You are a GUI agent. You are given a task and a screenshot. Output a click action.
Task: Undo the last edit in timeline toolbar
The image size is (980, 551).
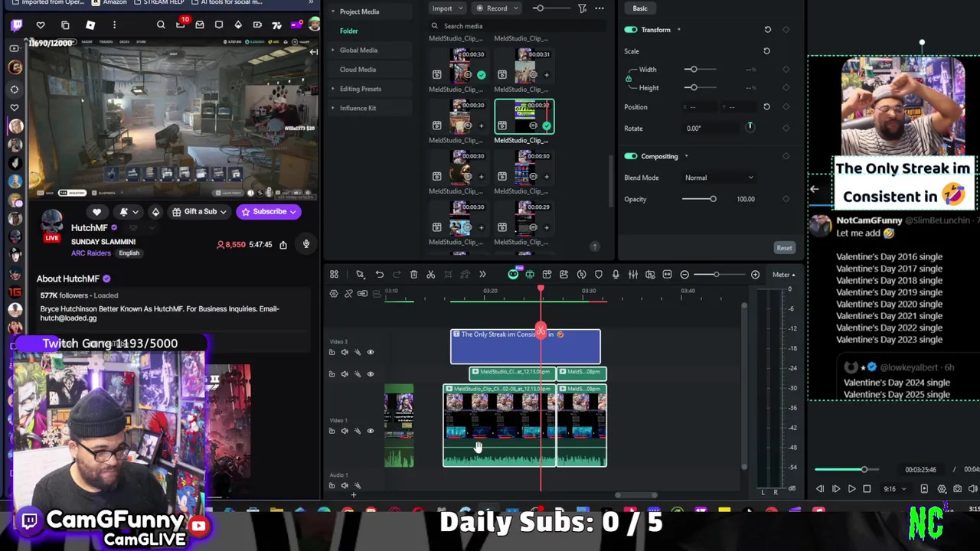tap(379, 274)
